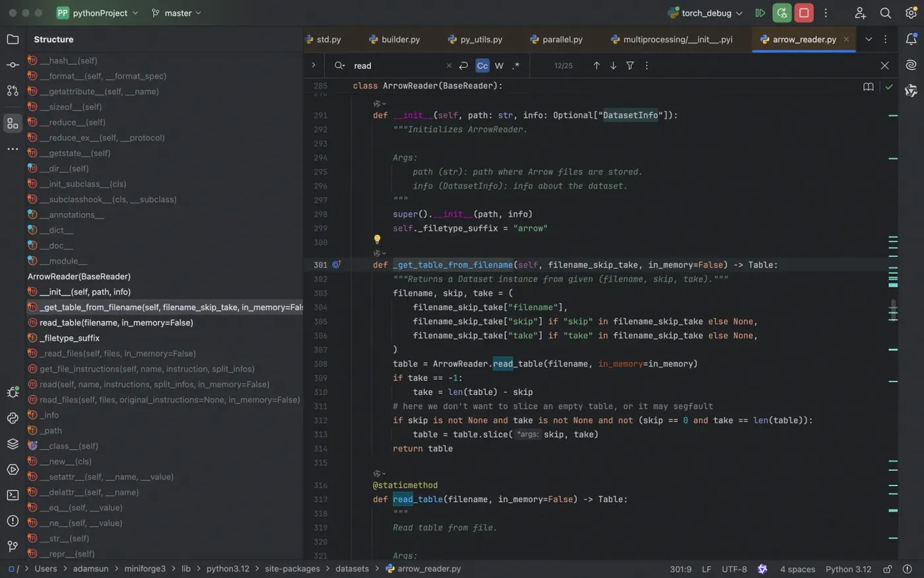Click site-packages in the breadcrumb path

click(292, 568)
